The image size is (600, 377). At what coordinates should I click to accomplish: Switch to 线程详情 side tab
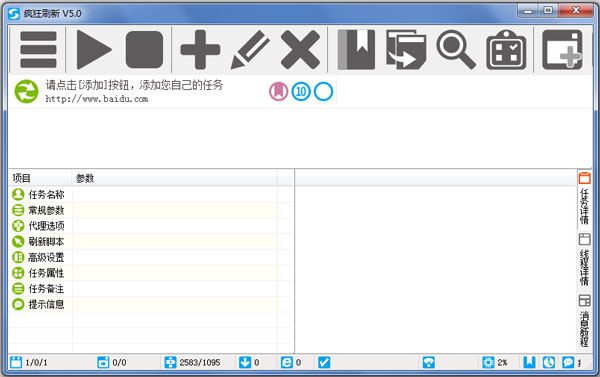point(584,259)
